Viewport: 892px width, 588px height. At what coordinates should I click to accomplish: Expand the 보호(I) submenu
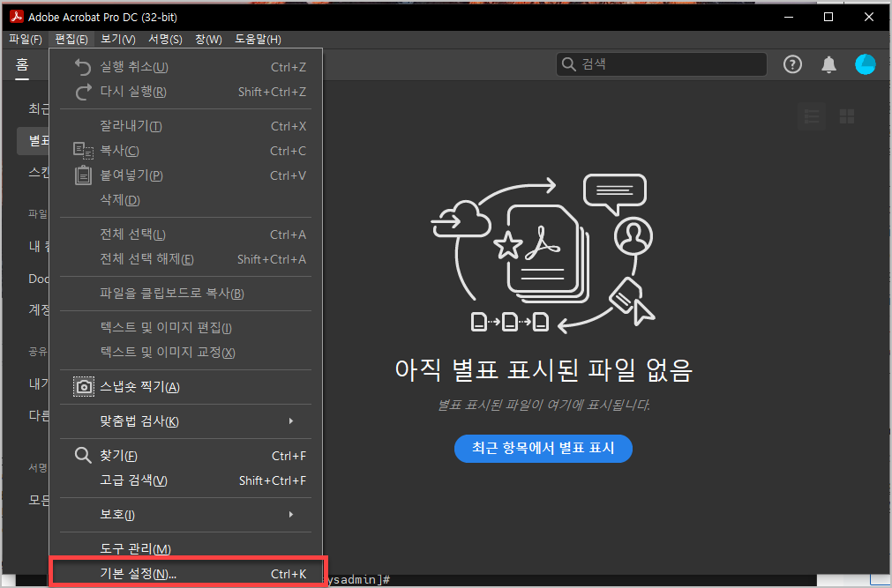pyautogui.click(x=186, y=515)
